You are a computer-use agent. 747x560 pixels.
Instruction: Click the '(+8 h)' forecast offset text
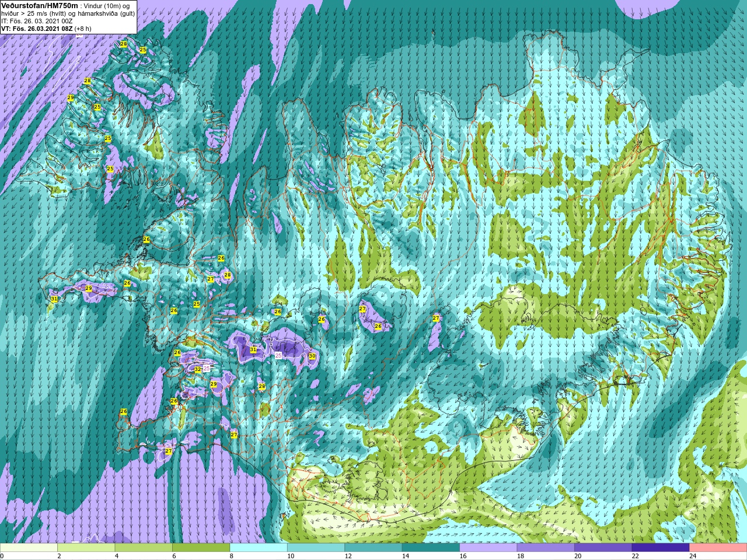[83, 29]
